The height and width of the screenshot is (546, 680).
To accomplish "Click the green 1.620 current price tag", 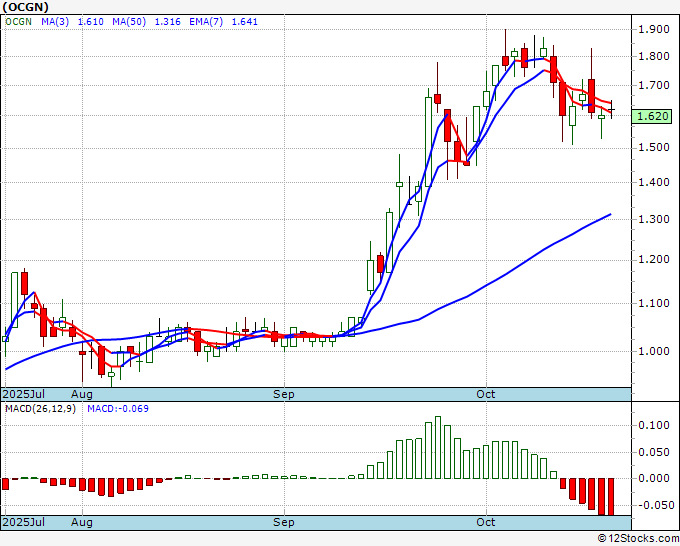I will pyautogui.click(x=653, y=116).
